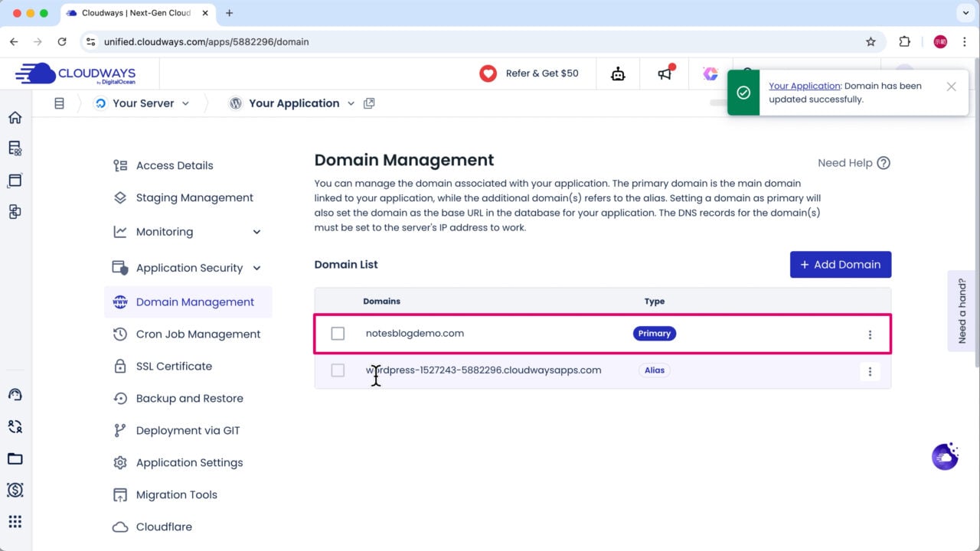Expand the Your Server dropdown
The height and width of the screenshot is (551, 980).
coord(185,103)
